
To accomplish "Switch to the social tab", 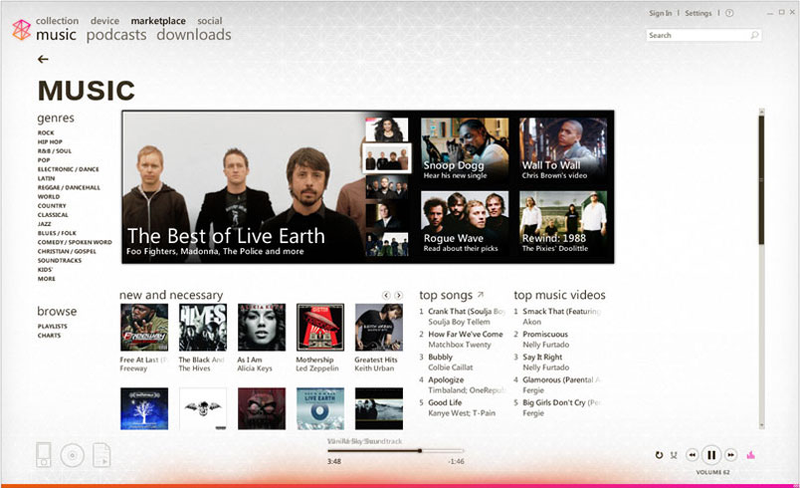I will click(x=210, y=21).
